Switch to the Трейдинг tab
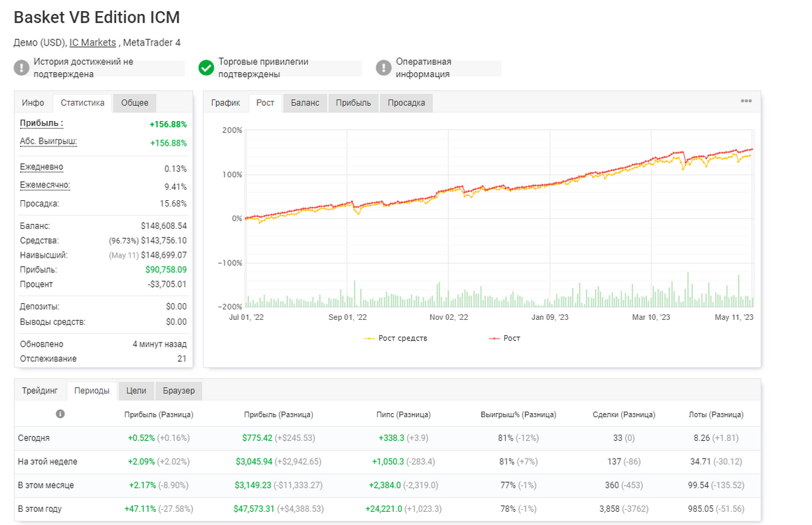Screen dimensions: 812x525 click(x=40, y=391)
